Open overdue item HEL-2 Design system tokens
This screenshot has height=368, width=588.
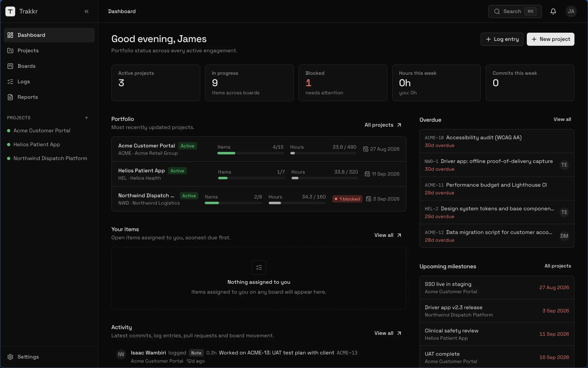[497, 212]
